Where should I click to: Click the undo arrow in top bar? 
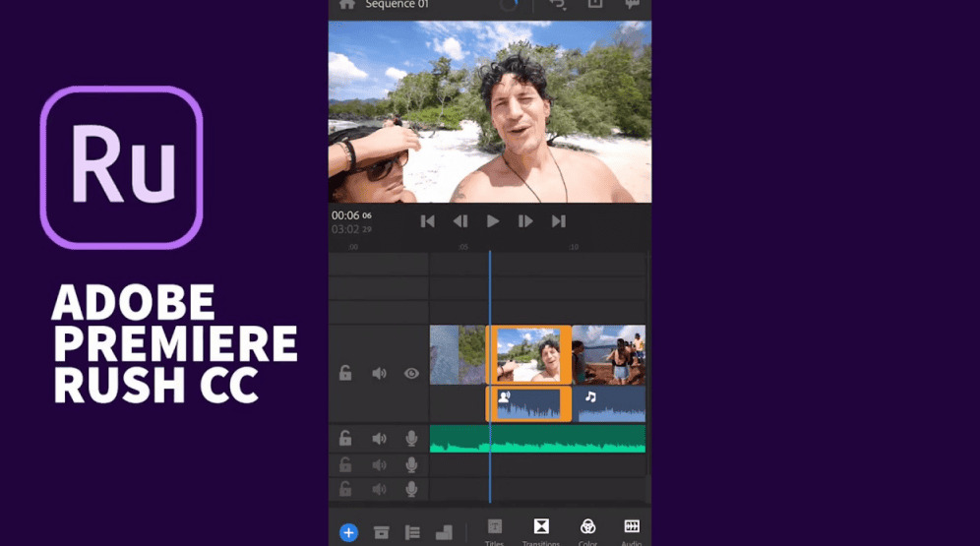558,5
